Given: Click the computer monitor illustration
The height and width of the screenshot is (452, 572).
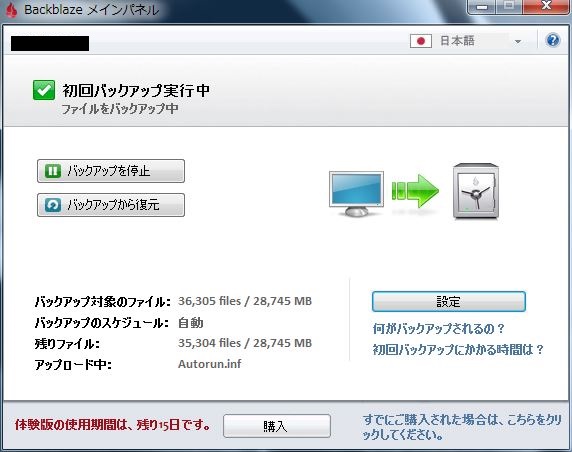Looking at the screenshot, I should click(x=356, y=193).
